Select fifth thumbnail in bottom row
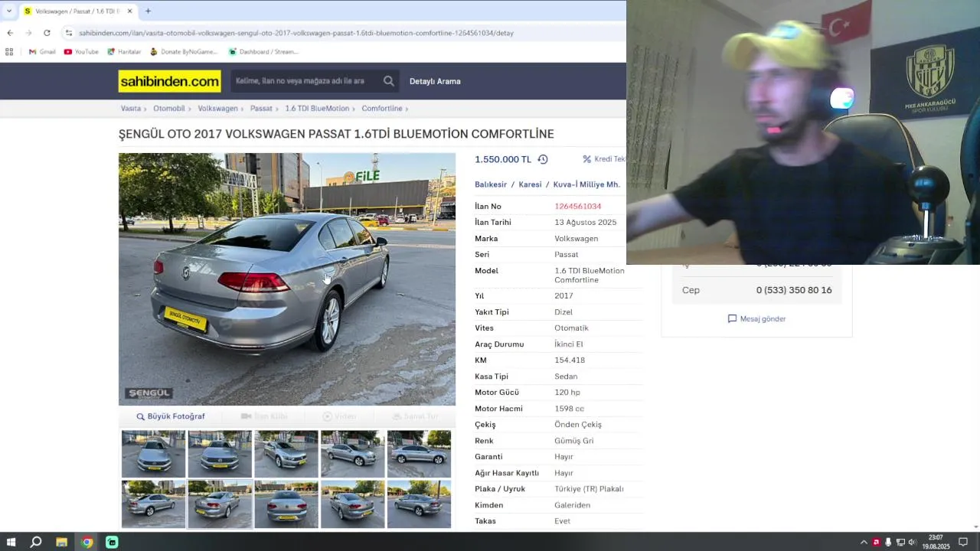The image size is (980, 551). tap(419, 504)
